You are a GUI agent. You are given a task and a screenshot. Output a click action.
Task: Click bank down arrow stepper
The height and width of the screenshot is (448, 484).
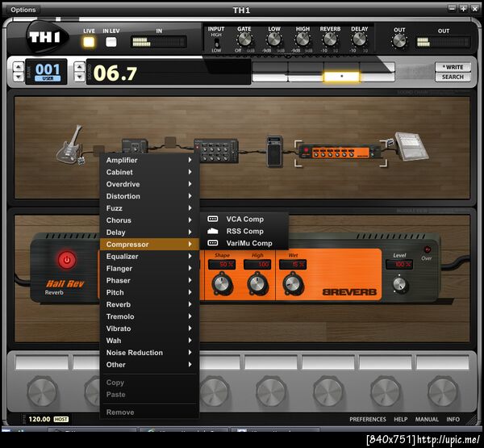[19, 77]
